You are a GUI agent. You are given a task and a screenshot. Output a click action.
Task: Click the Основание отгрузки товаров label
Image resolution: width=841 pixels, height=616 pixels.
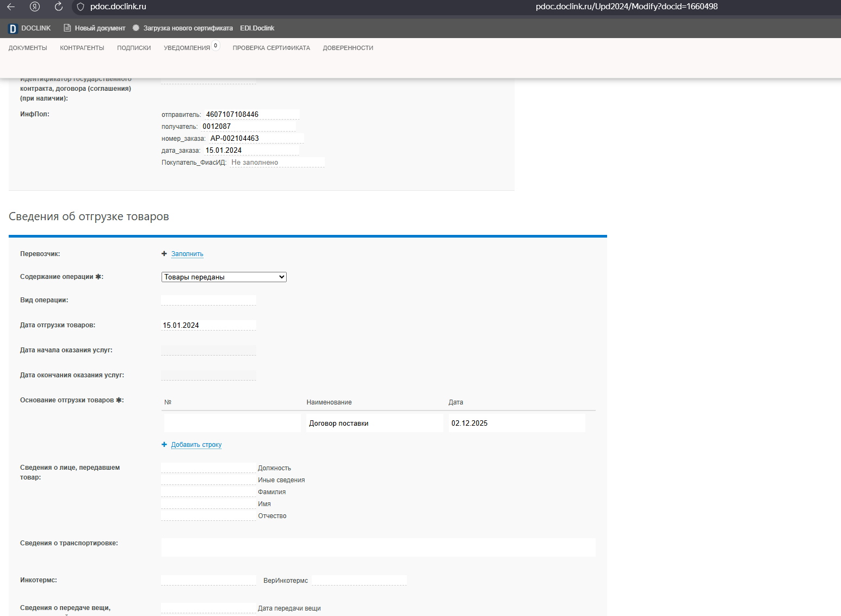pos(72,400)
